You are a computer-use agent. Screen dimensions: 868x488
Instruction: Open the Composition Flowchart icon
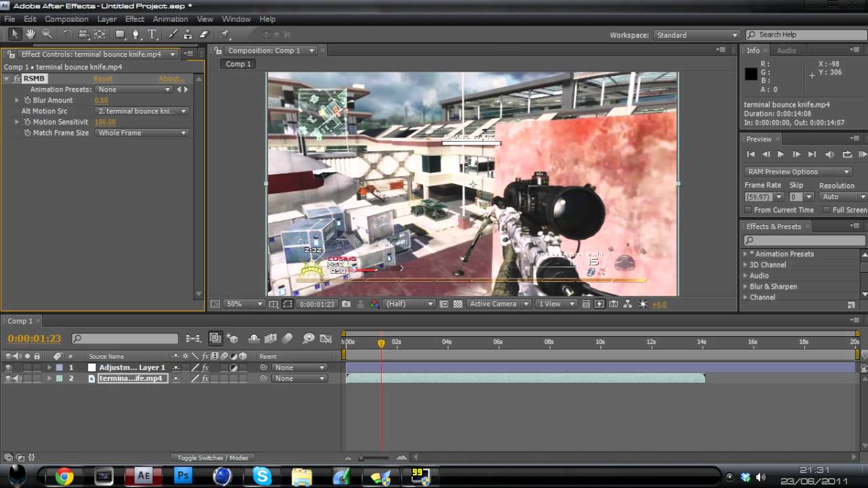(x=628, y=304)
